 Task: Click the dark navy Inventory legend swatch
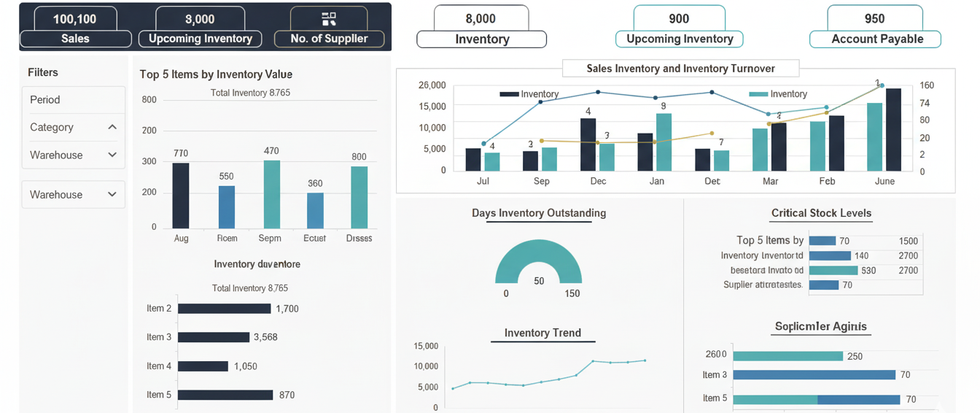point(508,94)
